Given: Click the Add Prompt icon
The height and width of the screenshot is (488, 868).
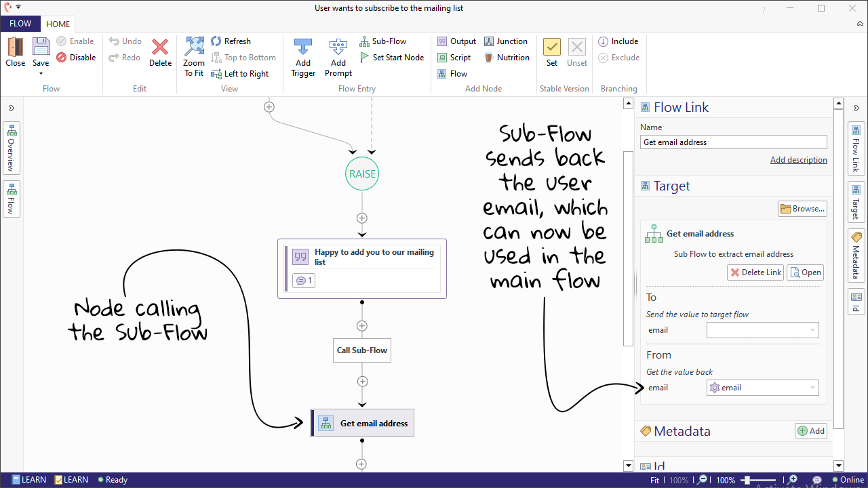Looking at the screenshot, I should [338, 47].
